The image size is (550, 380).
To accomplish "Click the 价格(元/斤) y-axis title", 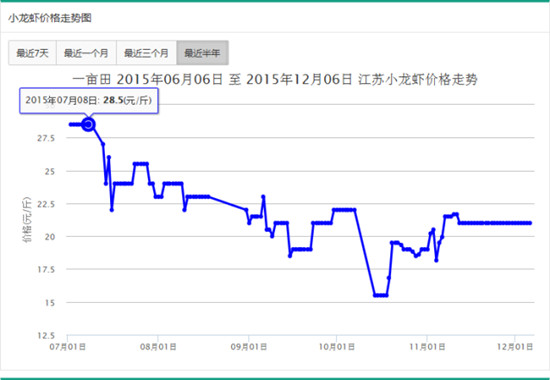I will (27, 220).
